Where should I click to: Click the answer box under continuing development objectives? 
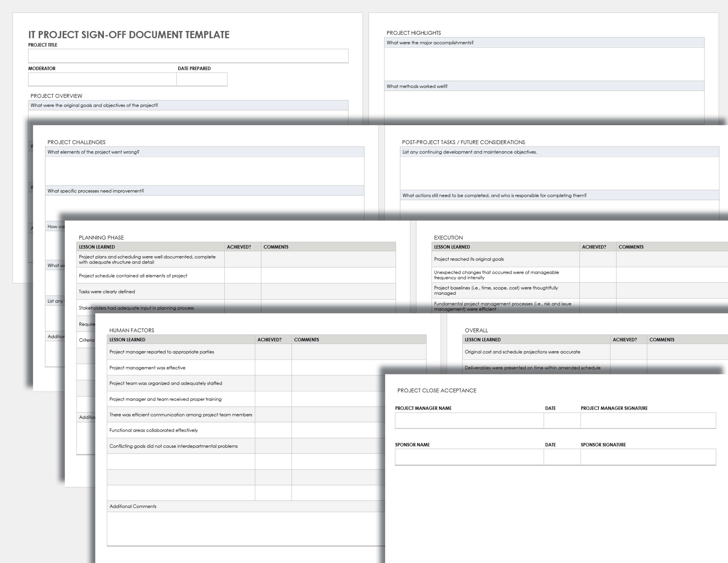pos(559,174)
